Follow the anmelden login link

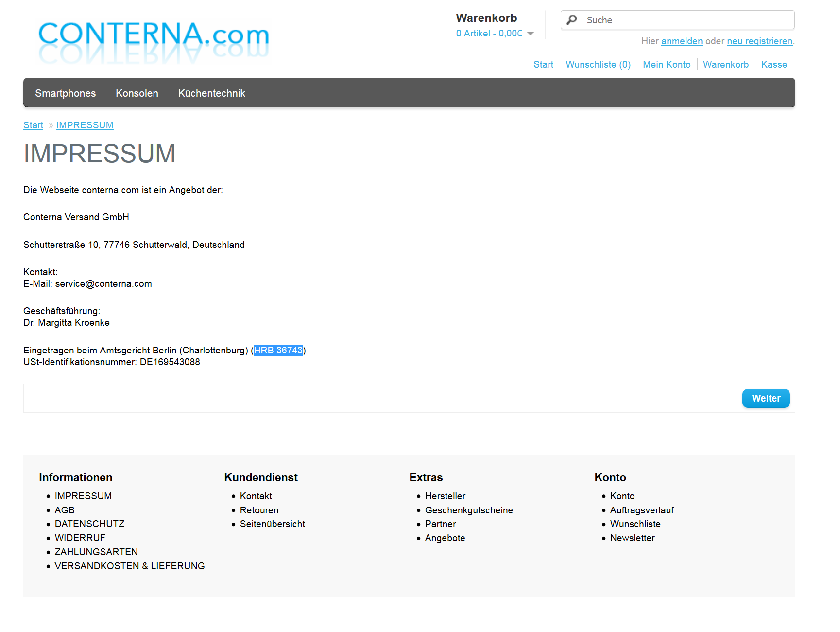(x=682, y=41)
